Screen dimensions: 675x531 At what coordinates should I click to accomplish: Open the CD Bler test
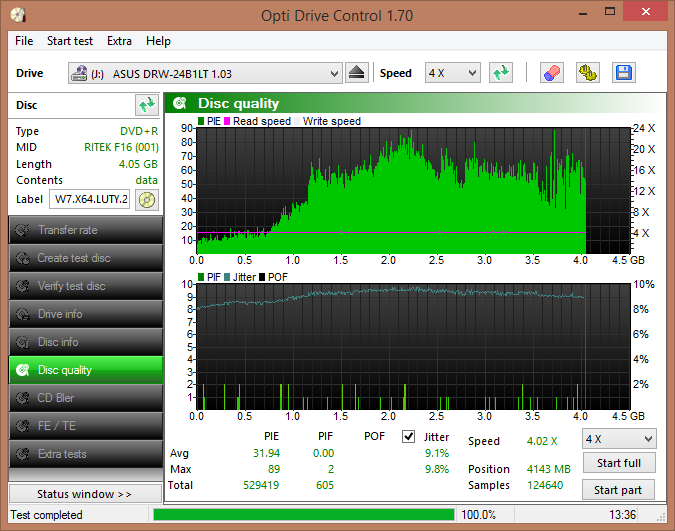(x=86, y=398)
